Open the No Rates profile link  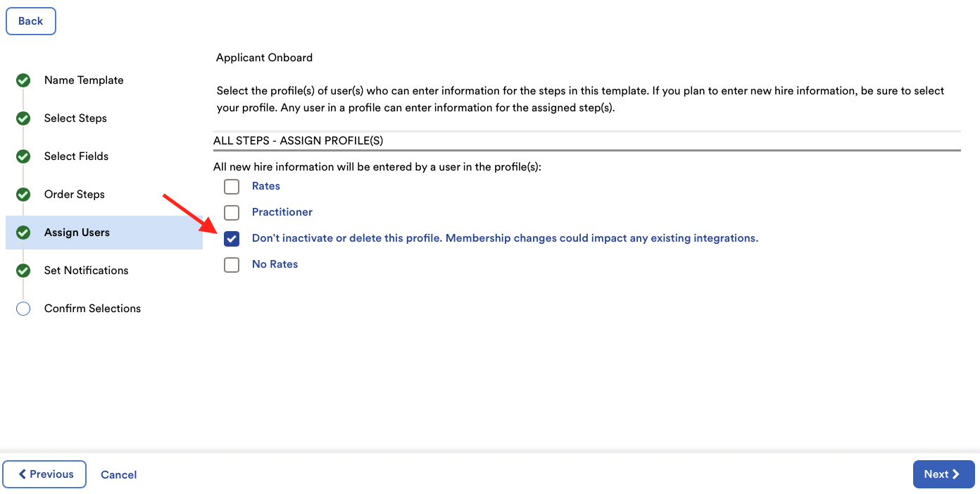275,264
